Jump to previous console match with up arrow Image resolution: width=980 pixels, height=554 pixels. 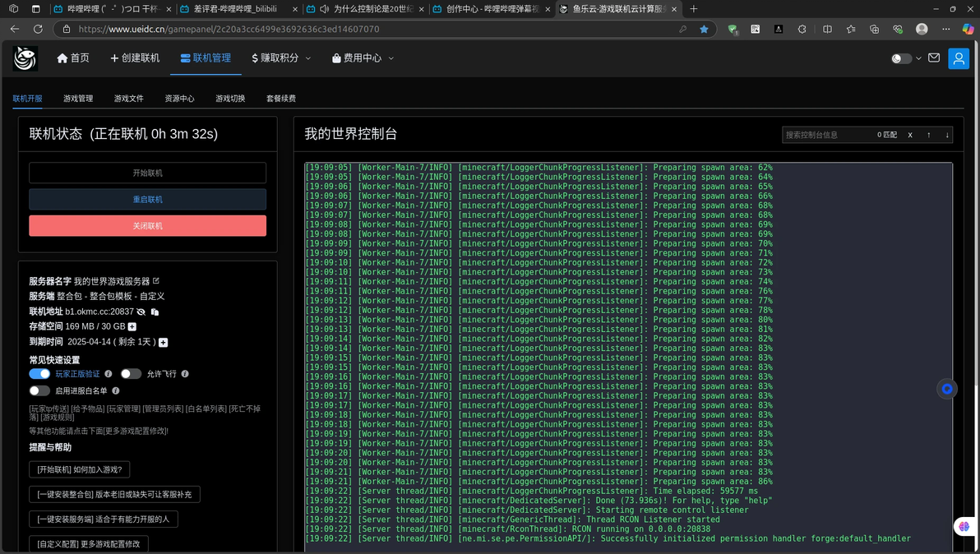[x=929, y=135]
